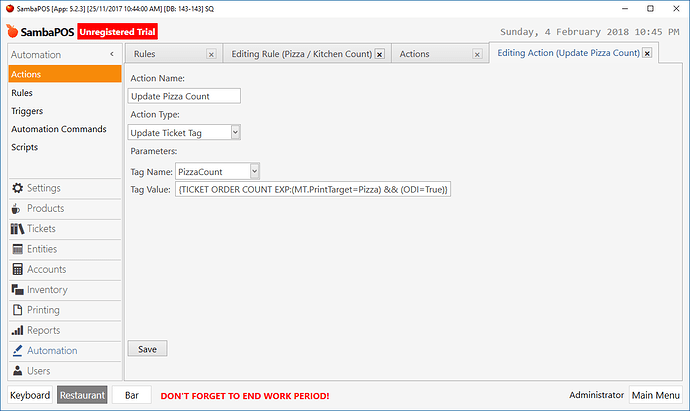This screenshot has height=411, width=690.
Task: Click the Entities icon in sidebar
Action: coord(18,249)
